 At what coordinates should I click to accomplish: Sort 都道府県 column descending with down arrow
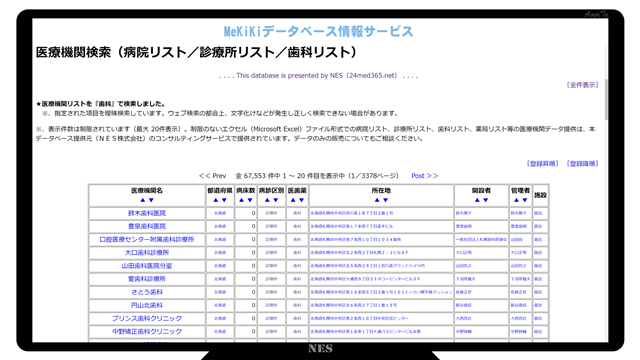224,200
